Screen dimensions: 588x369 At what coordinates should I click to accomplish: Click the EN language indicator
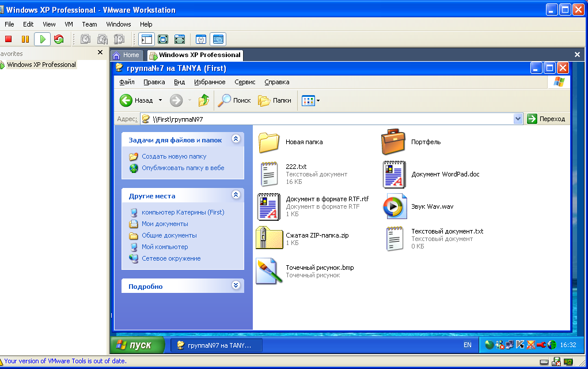pyautogui.click(x=467, y=345)
